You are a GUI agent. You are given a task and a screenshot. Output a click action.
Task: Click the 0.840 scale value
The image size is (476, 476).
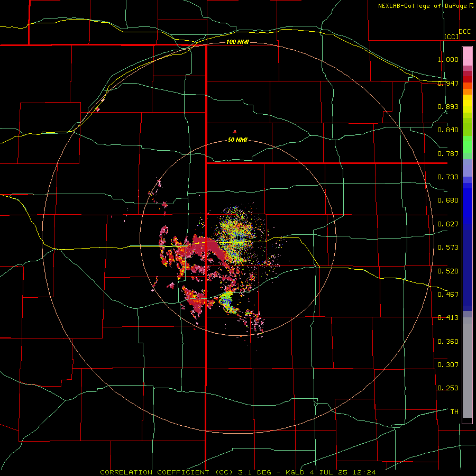click(448, 130)
